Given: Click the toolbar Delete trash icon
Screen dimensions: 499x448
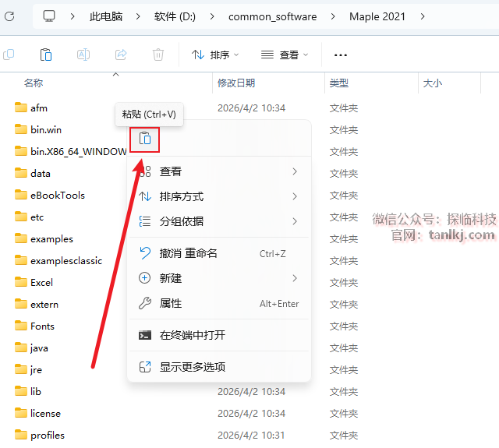Looking at the screenshot, I should point(158,55).
